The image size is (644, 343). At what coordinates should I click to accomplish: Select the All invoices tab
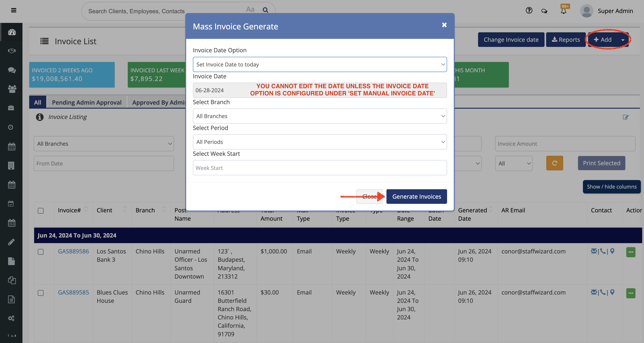37,103
